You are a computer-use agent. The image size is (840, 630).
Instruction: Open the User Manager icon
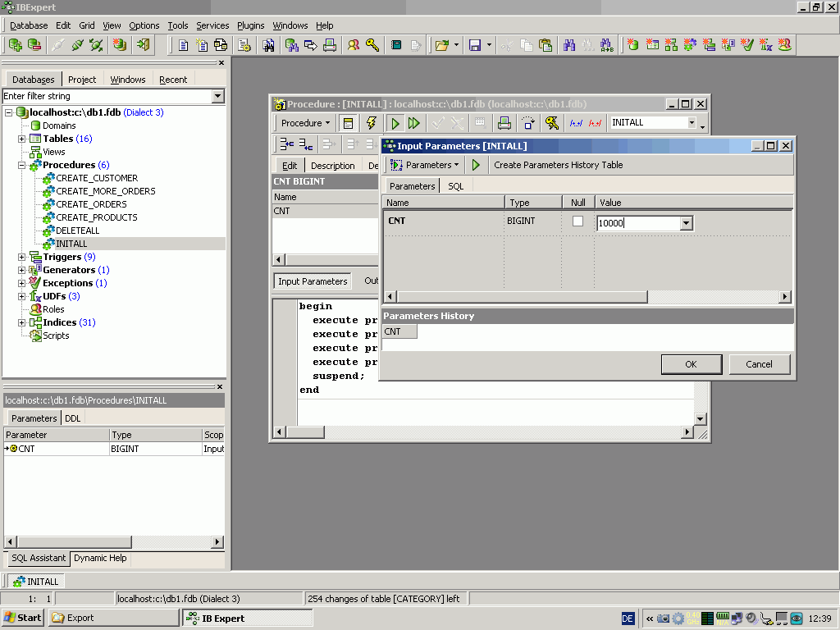(353, 45)
